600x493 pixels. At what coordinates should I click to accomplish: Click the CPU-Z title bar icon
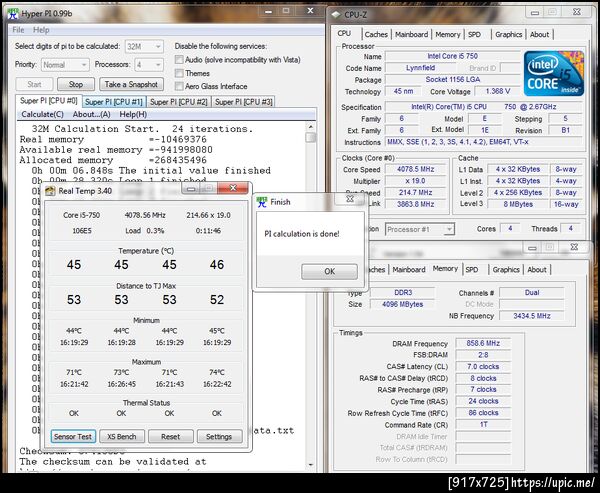pos(336,15)
